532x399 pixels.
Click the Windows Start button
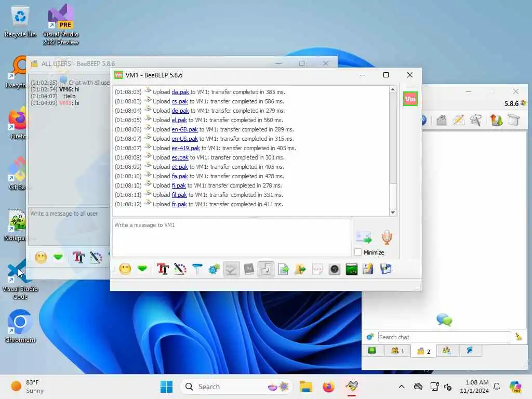point(166,387)
